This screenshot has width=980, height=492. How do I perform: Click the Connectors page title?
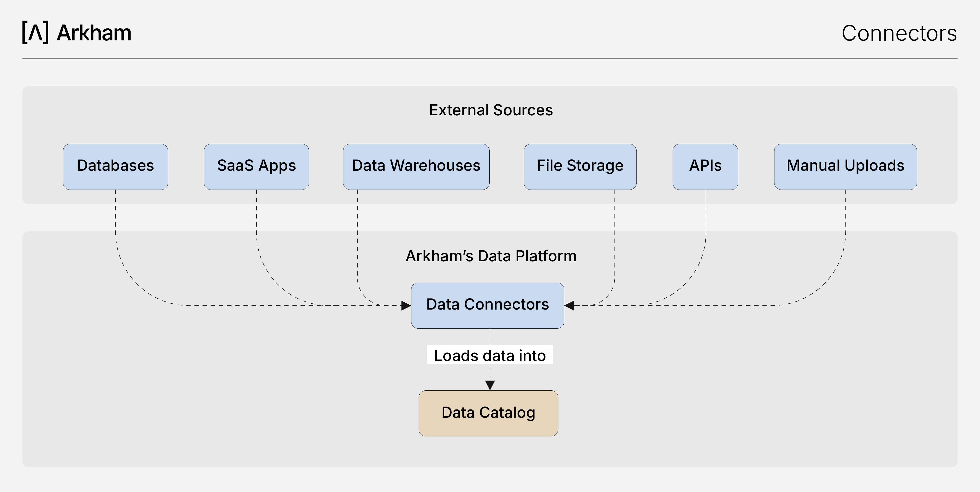pos(899,33)
